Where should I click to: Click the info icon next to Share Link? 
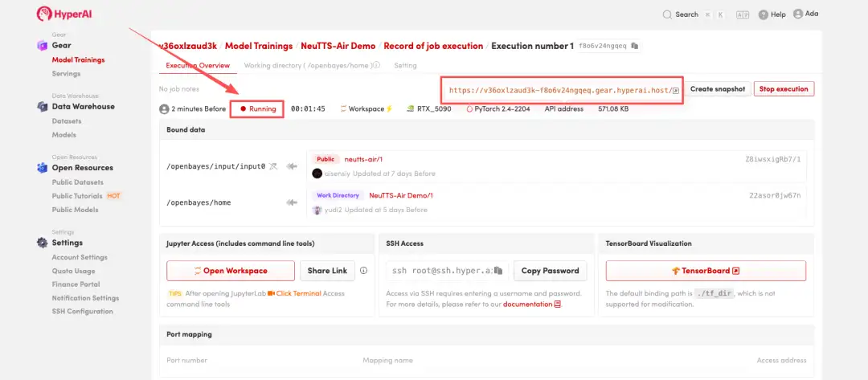364,271
